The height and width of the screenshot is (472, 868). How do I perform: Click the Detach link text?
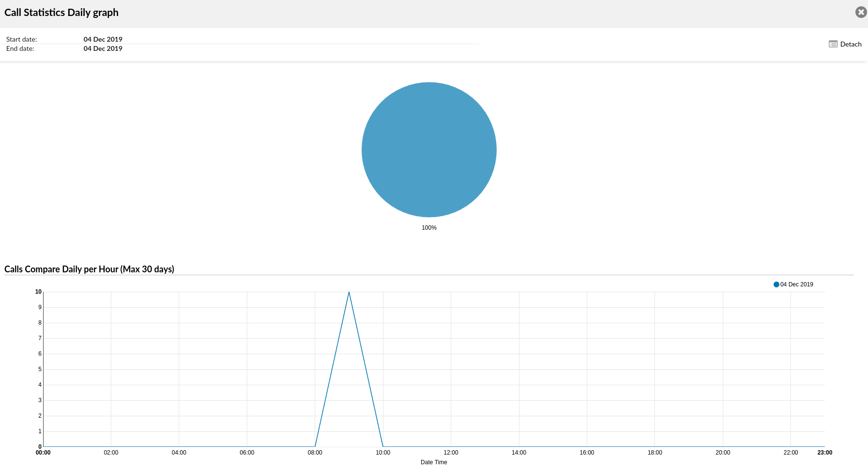(851, 44)
